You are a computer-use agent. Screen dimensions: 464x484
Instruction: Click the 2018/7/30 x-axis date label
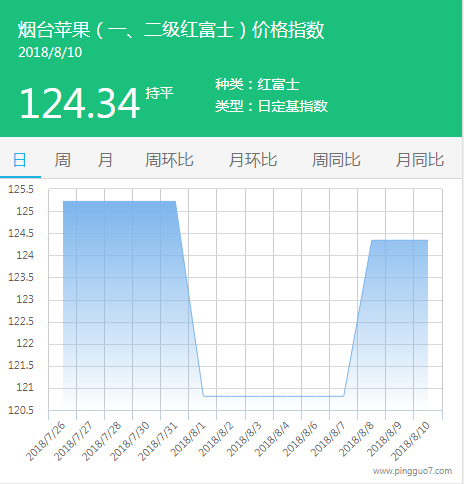[129, 441]
